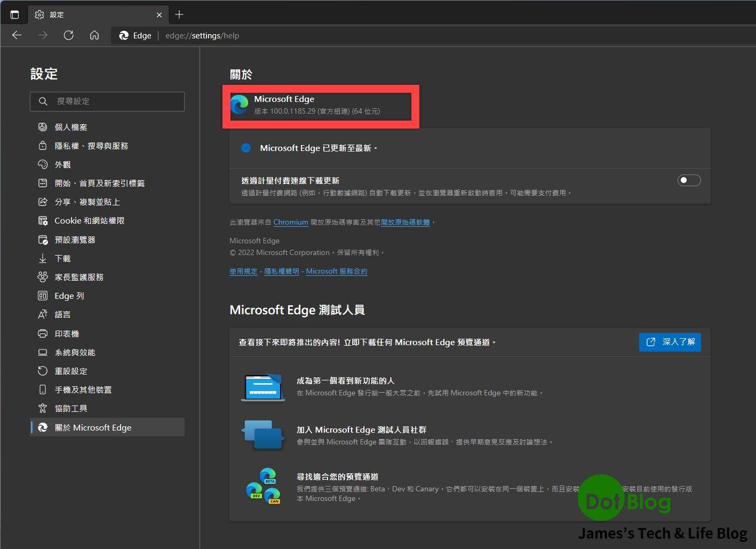Open the Chromium project link
The image size is (756, 549).
pos(290,222)
